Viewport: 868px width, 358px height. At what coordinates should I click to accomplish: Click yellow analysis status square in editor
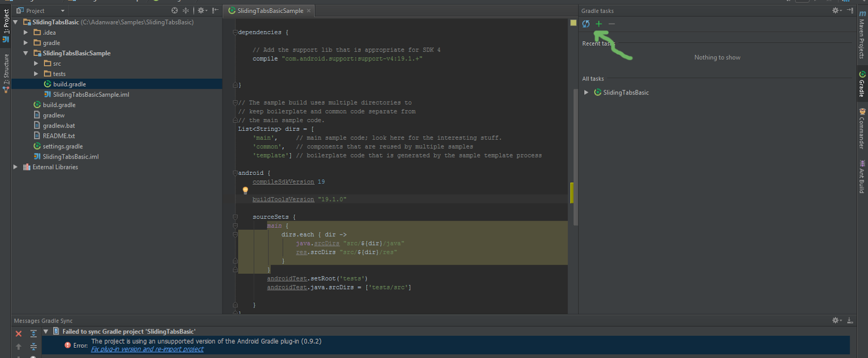573,23
